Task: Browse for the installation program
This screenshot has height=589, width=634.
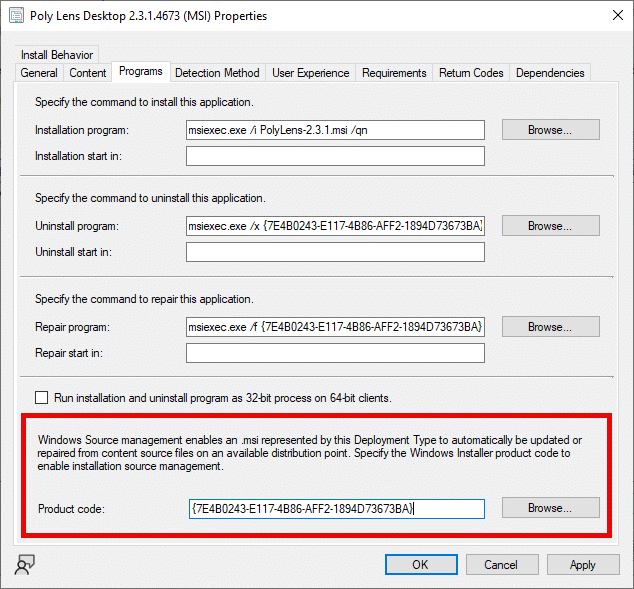Action: click(x=550, y=130)
